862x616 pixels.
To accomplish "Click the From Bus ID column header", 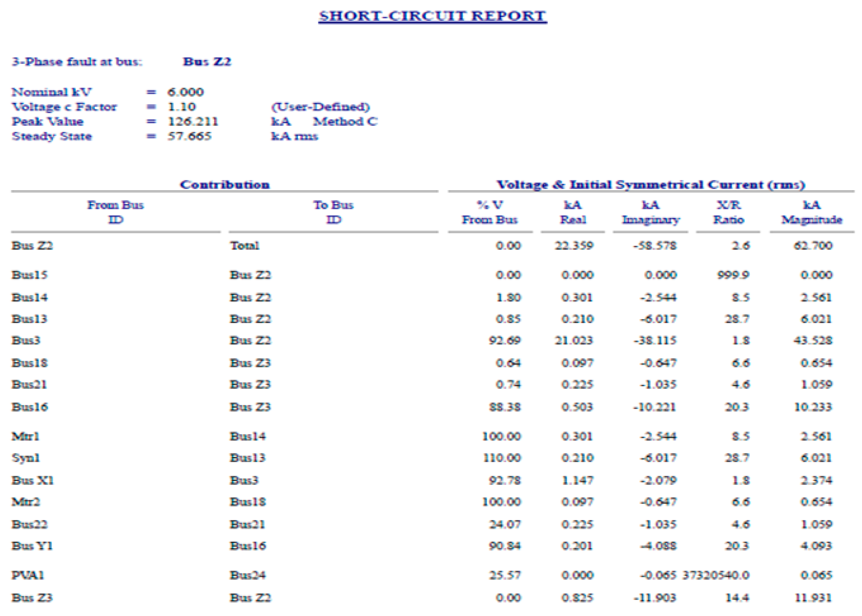I will (x=115, y=212).
